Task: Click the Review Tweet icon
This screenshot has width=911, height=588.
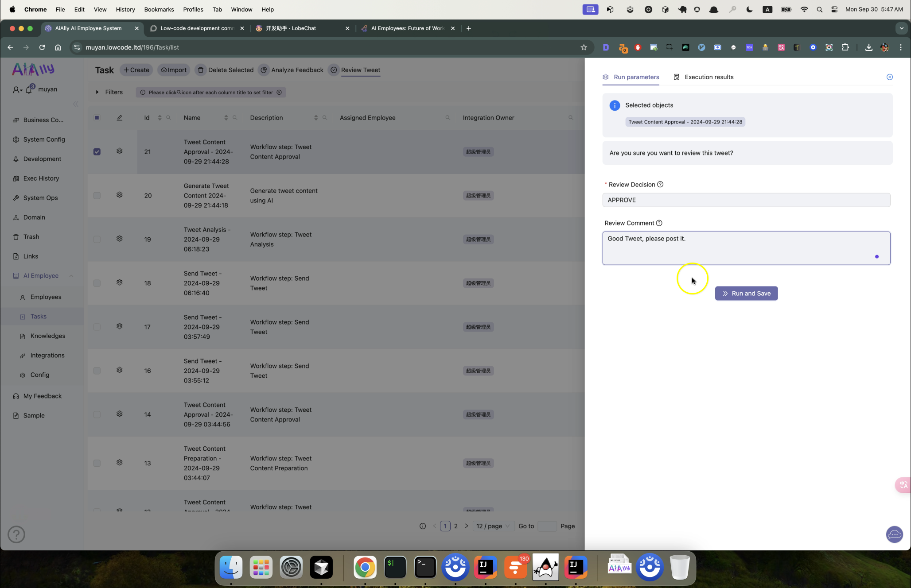Action: coord(333,70)
